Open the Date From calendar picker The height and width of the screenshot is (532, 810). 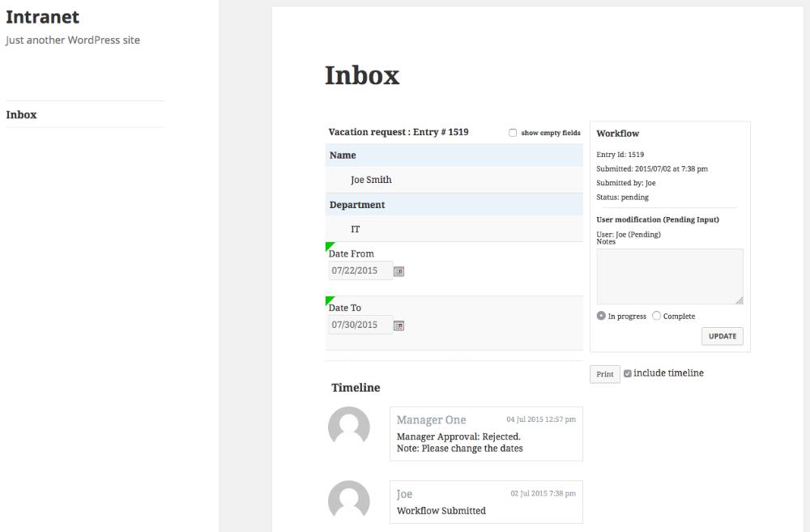tap(399, 271)
